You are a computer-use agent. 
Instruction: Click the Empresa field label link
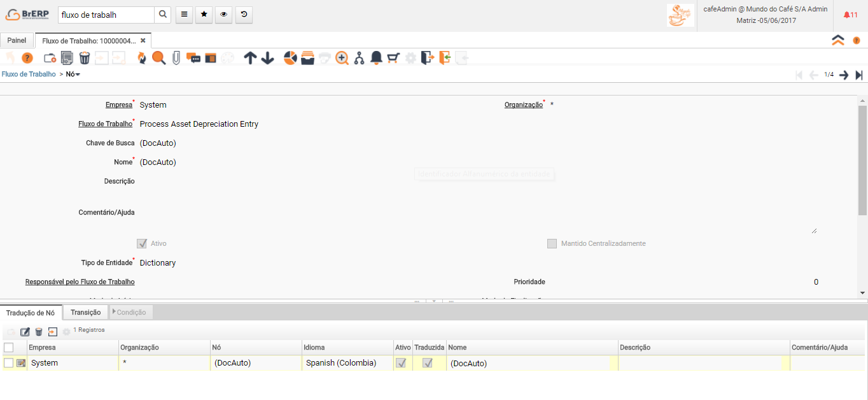pos(119,104)
